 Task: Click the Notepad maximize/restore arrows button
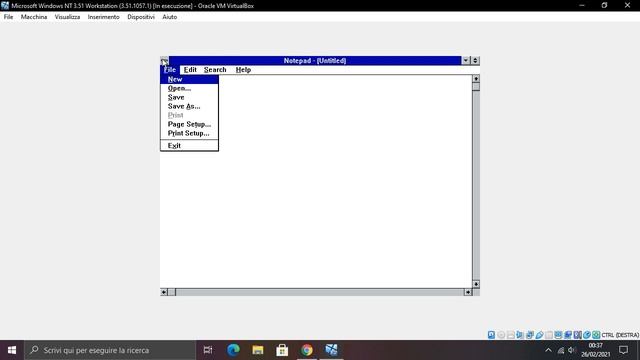[x=475, y=60]
